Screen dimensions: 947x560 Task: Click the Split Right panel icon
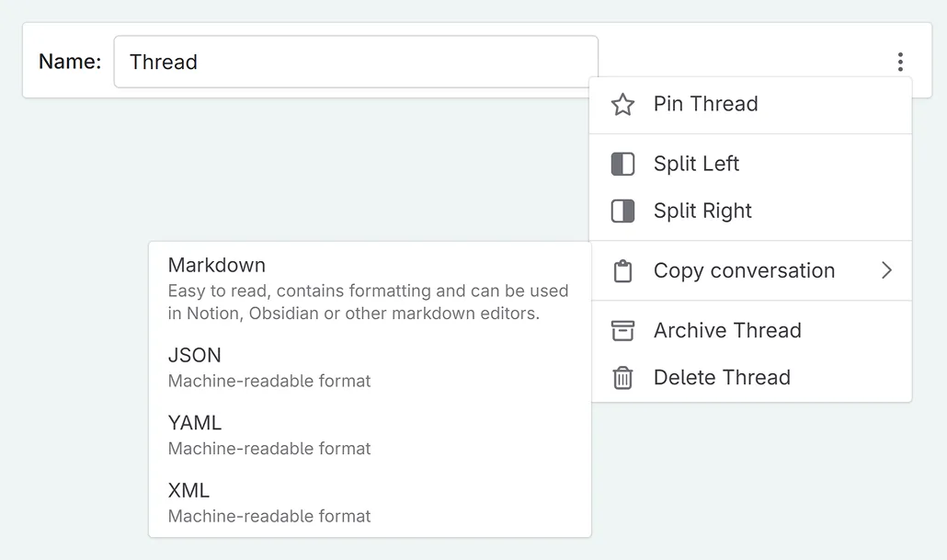622,211
